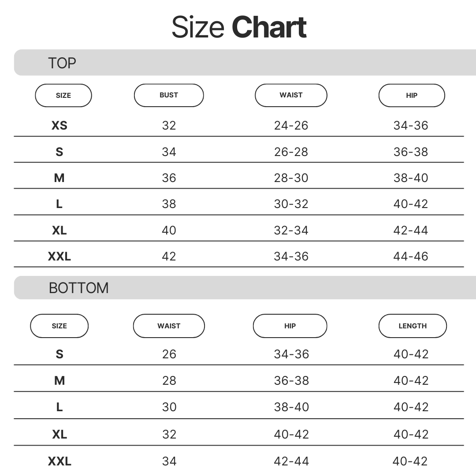476x476 pixels.
Task: Select the BOTTOM section header bar
Action: point(245,288)
